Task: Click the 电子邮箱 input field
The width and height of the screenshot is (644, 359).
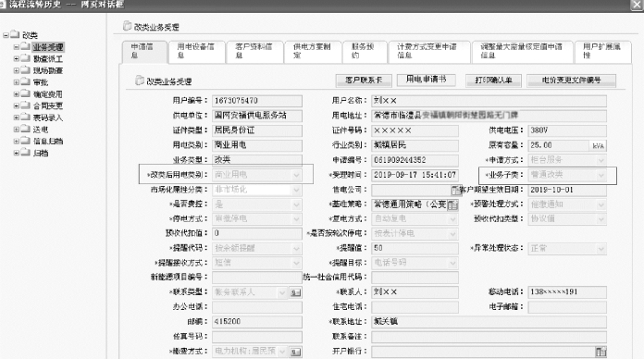Action: tap(567, 307)
